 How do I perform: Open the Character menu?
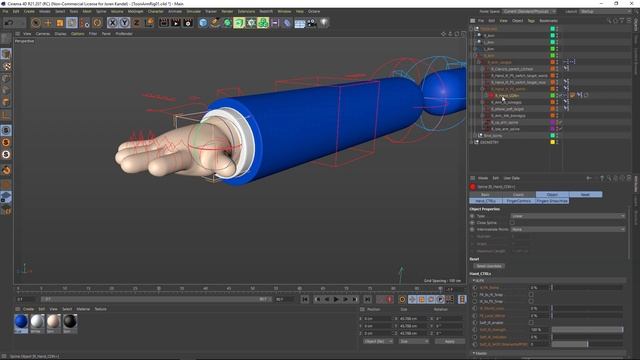(x=155, y=11)
